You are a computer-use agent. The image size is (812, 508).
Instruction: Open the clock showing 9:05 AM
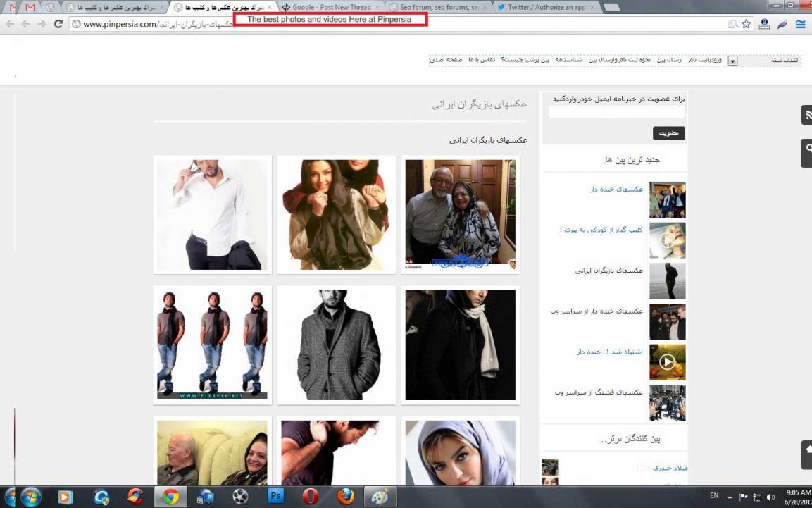[x=798, y=497]
